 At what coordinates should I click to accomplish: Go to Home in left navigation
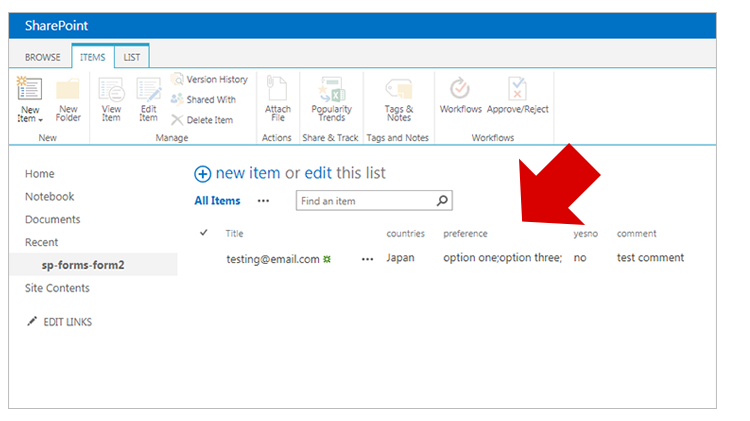pyautogui.click(x=40, y=174)
